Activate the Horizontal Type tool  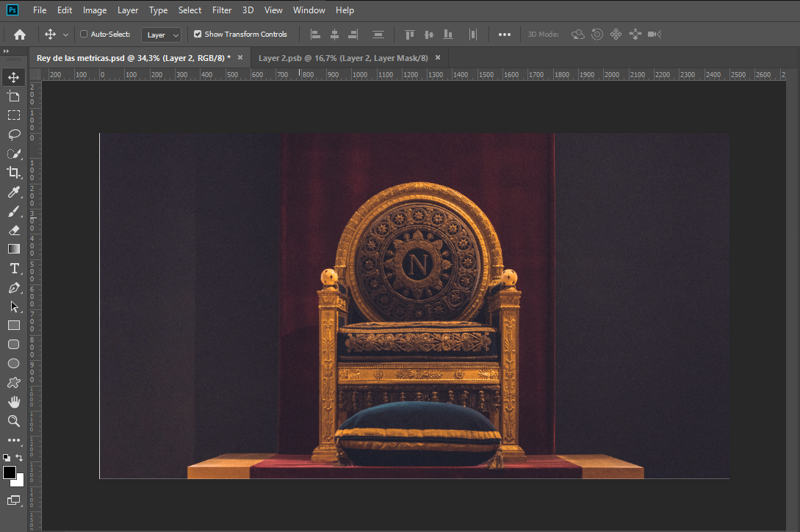14,268
